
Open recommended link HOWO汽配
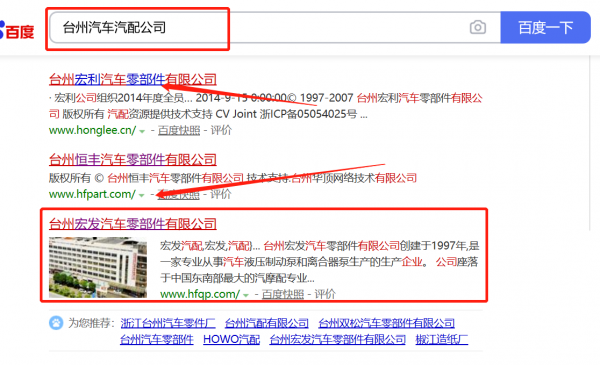point(232,339)
